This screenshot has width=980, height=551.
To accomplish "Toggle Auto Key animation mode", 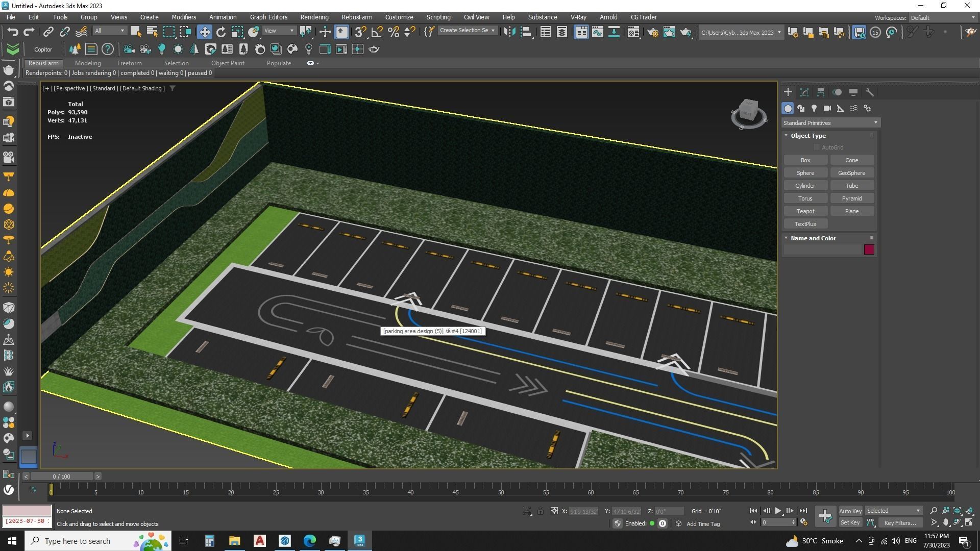I will tap(850, 511).
